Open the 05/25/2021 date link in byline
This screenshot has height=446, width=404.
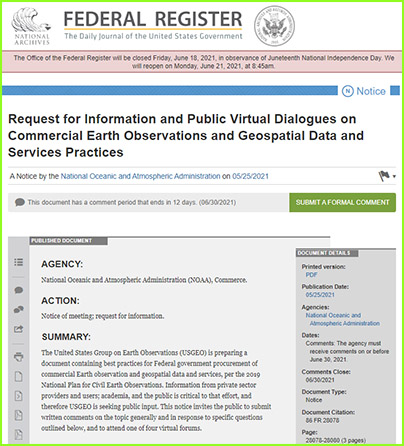point(250,176)
